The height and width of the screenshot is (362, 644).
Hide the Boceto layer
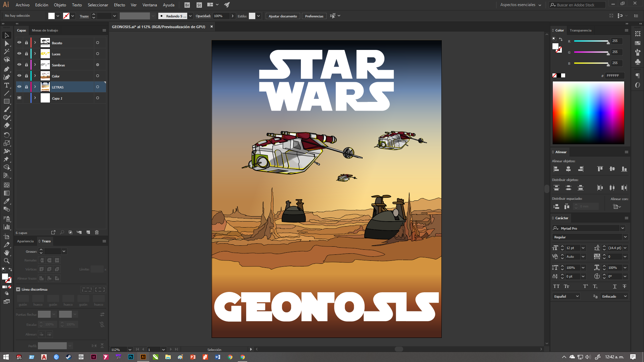point(19,43)
